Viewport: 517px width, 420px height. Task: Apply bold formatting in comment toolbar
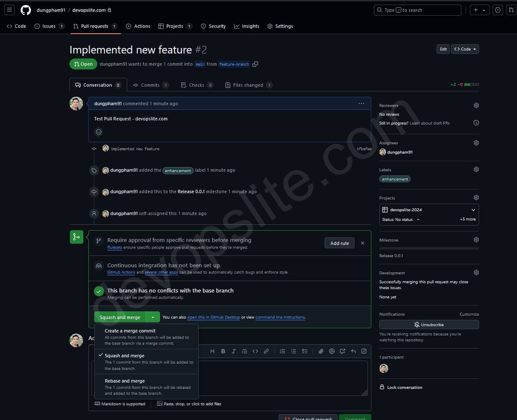223,351
